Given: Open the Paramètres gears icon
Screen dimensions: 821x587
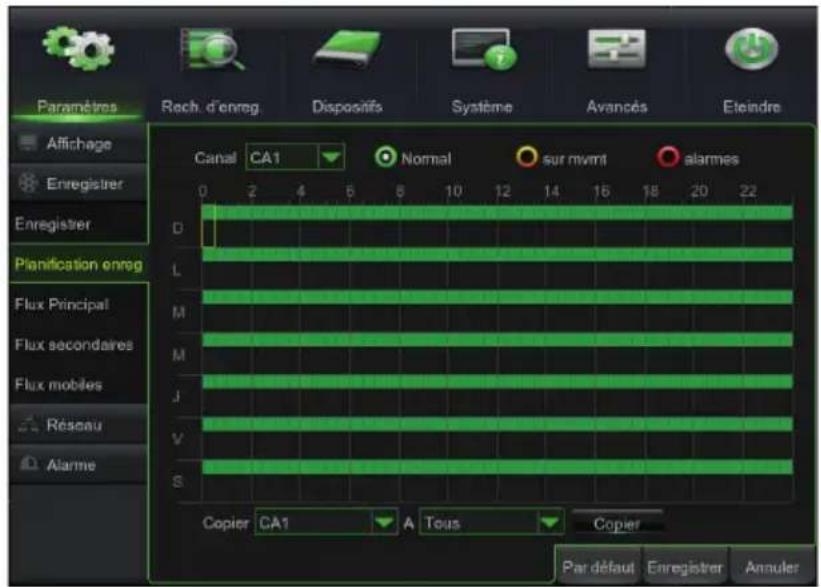Looking at the screenshot, I should pyautogui.click(x=79, y=49).
